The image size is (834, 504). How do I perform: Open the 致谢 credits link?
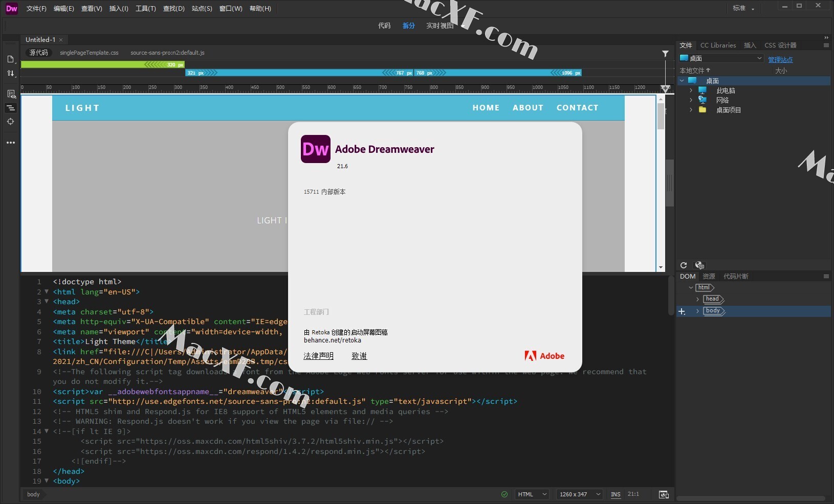pos(359,356)
